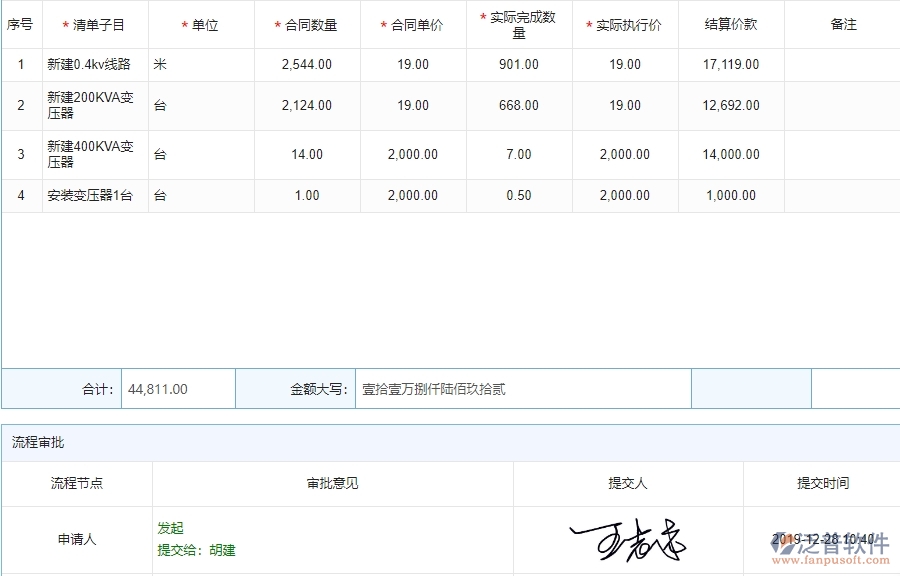This screenshot has width=900, height=576.
Task: Select the 合同数量 column header
Action: pos(310,24)
